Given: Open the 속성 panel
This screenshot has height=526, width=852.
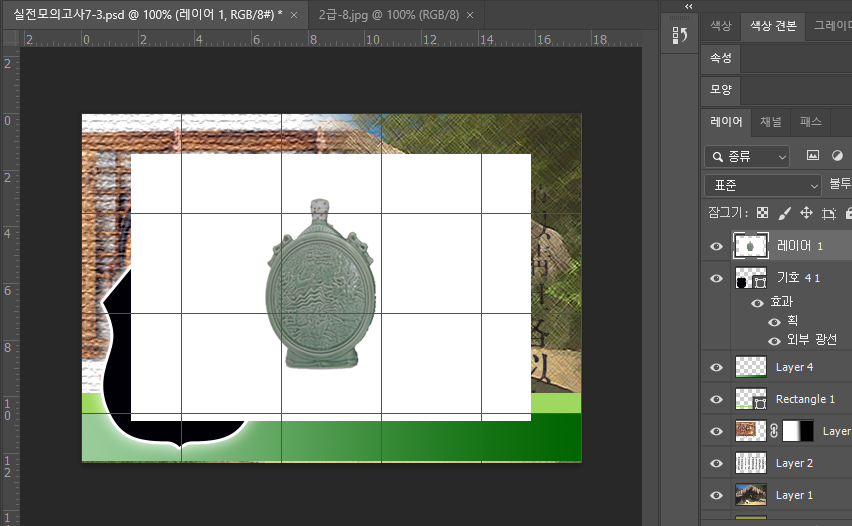Looking at the screenshot, I should [721, 58].
